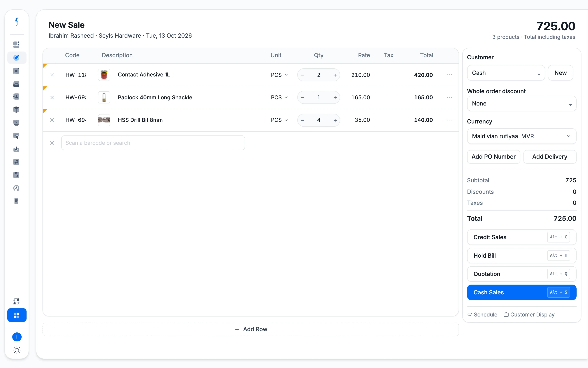Open the download arrow tray icon
588x368 pixels.
click(x=16, y=149)
